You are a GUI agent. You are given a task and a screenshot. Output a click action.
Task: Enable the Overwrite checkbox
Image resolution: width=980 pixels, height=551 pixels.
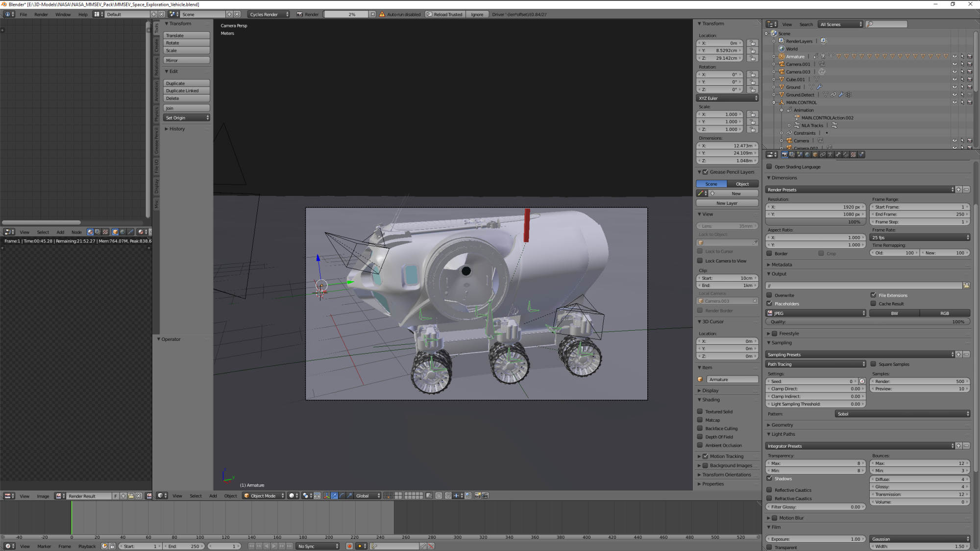pos(769,295)
